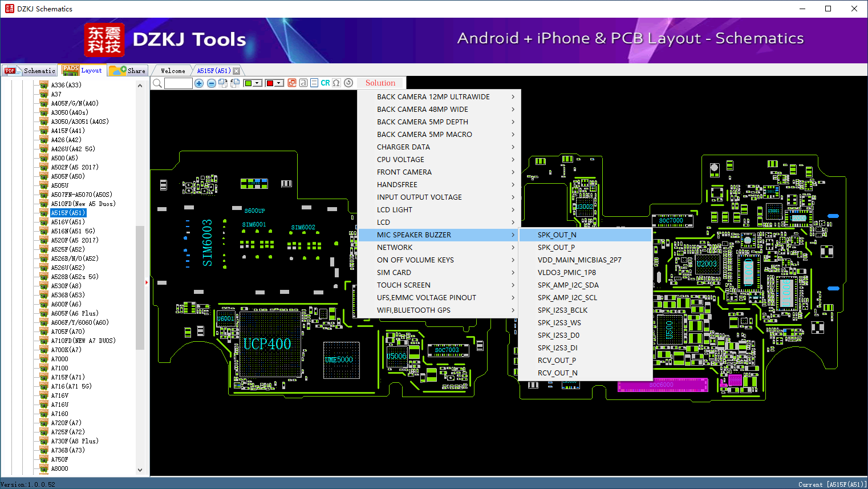
Task: Select the A515F(A51) document tab
Action: 214,71
